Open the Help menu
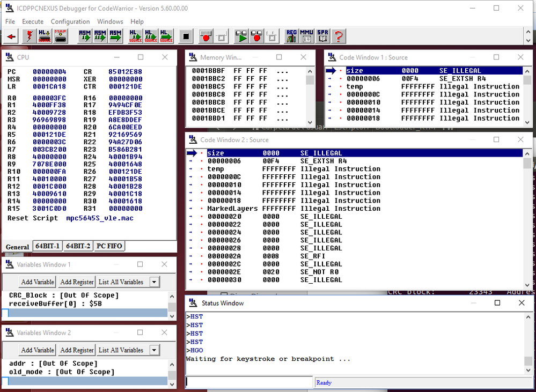The image size is (536, 392). click(x=137, y=21)
